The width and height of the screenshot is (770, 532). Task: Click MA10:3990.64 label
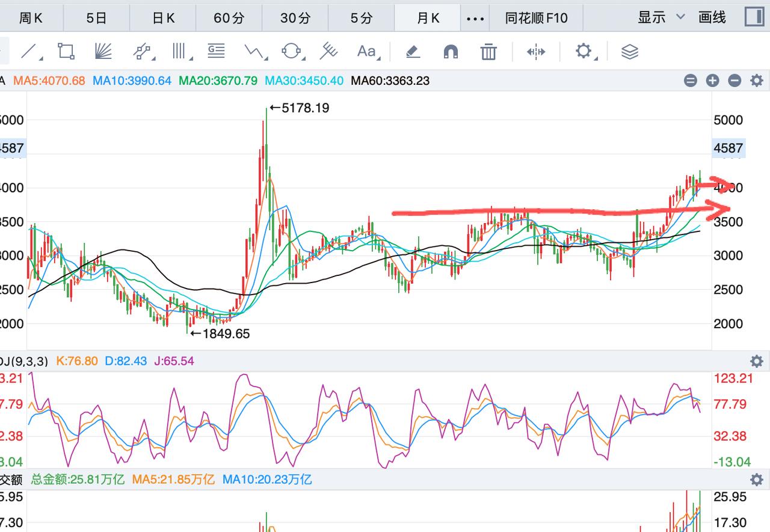[x=132, y=81]
